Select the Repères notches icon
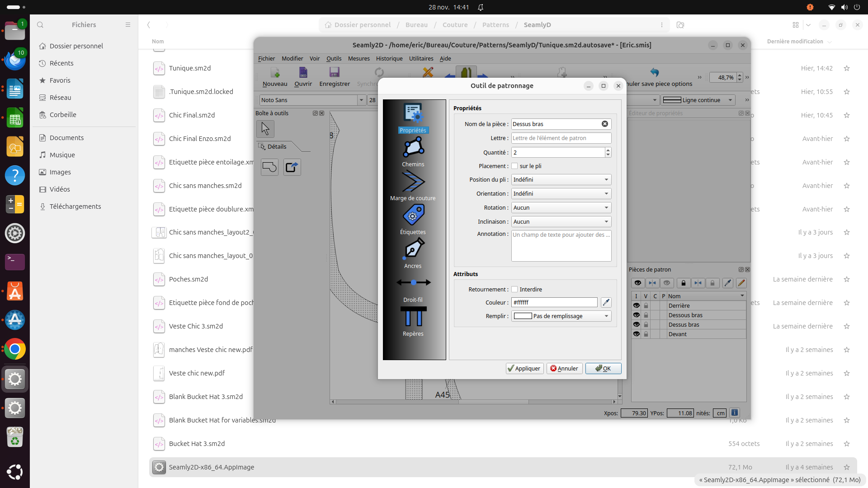The height and width of the screenshot is (488, 868). 413,317
